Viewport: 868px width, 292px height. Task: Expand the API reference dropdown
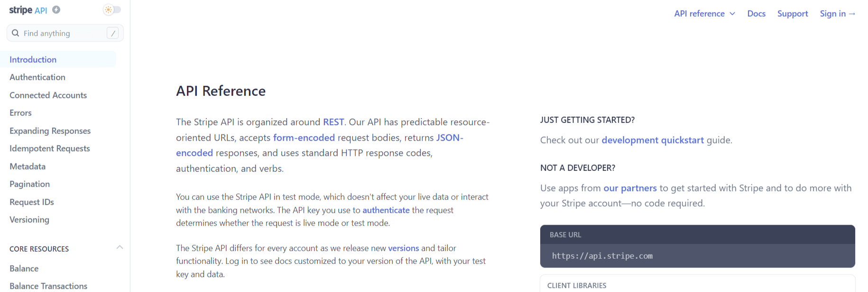click(705, 13)
